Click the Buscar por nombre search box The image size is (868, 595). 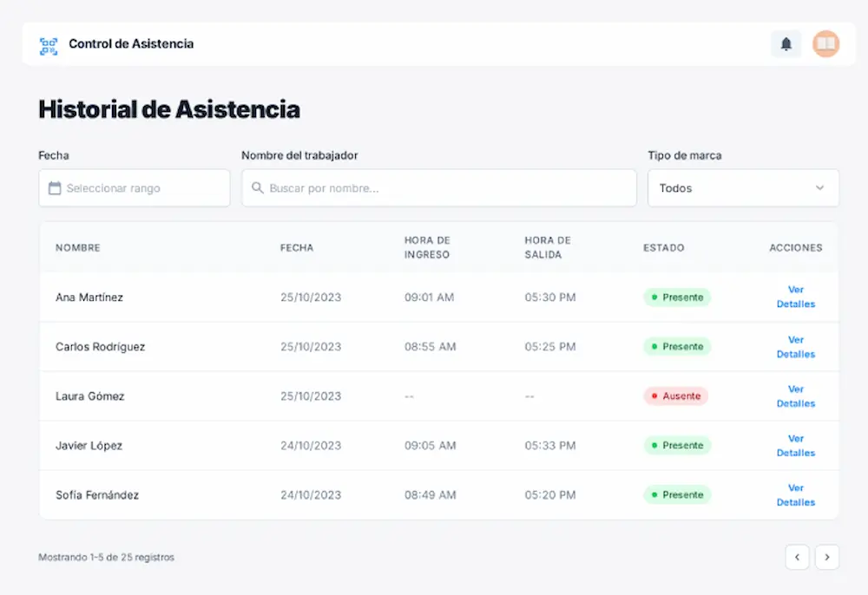(438, 187)
